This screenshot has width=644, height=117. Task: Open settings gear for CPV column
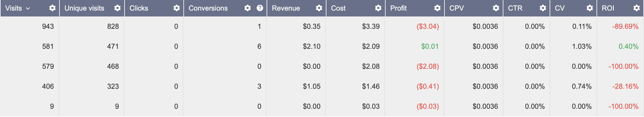(496, 8)
